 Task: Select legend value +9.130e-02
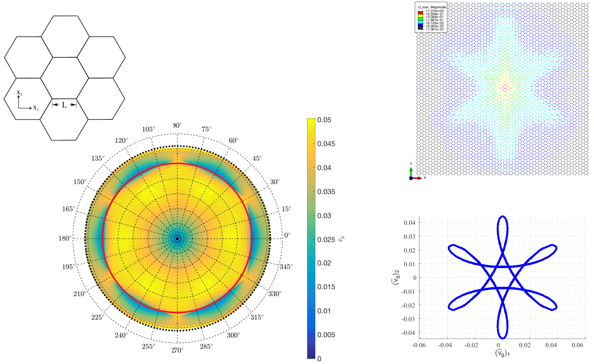434,23
